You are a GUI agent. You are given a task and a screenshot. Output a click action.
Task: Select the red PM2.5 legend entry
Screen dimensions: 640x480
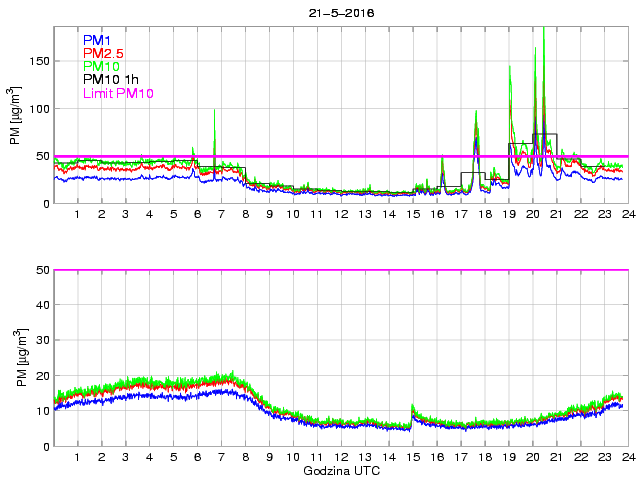(x=104, y=53)
